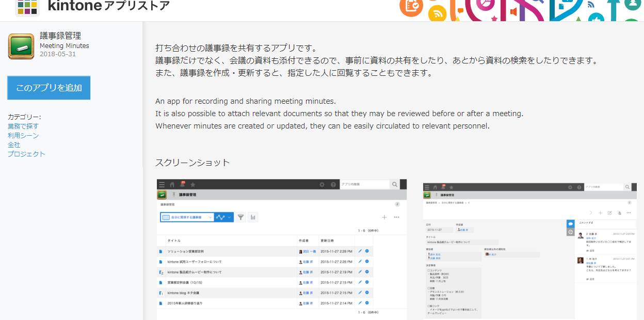
Task: Open the 利用シーン category link
Action: 23,135
